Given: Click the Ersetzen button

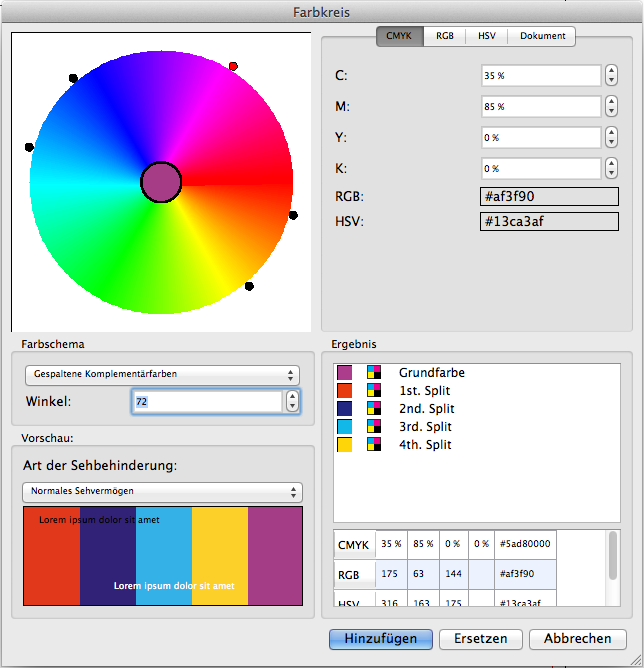Looking at the screenshot, I should pyautogui.click(x=480, y=638).
